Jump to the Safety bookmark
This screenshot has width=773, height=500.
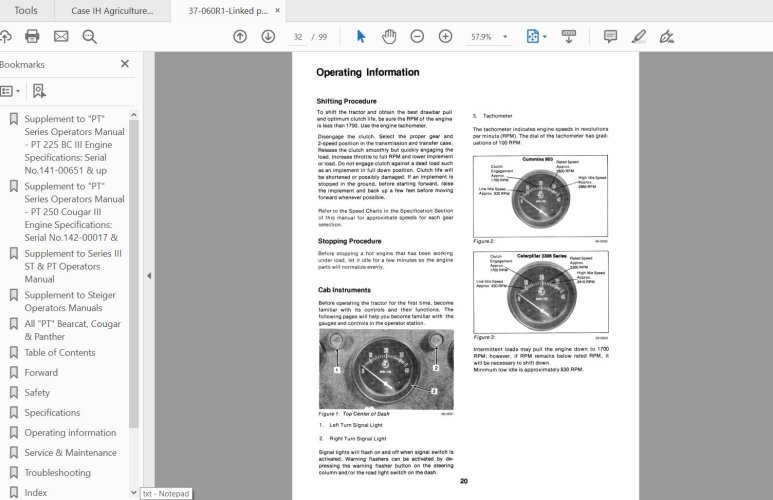click(x=37, y=393)
